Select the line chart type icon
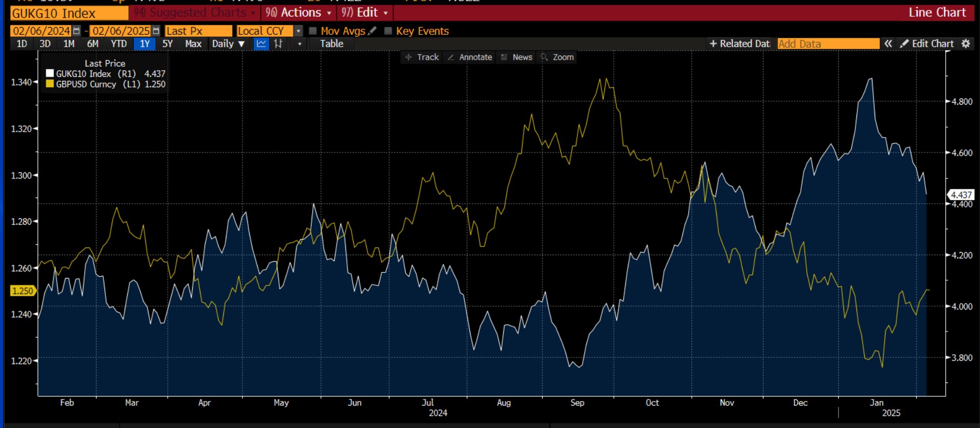980x428 pixels. click(261, 44)
